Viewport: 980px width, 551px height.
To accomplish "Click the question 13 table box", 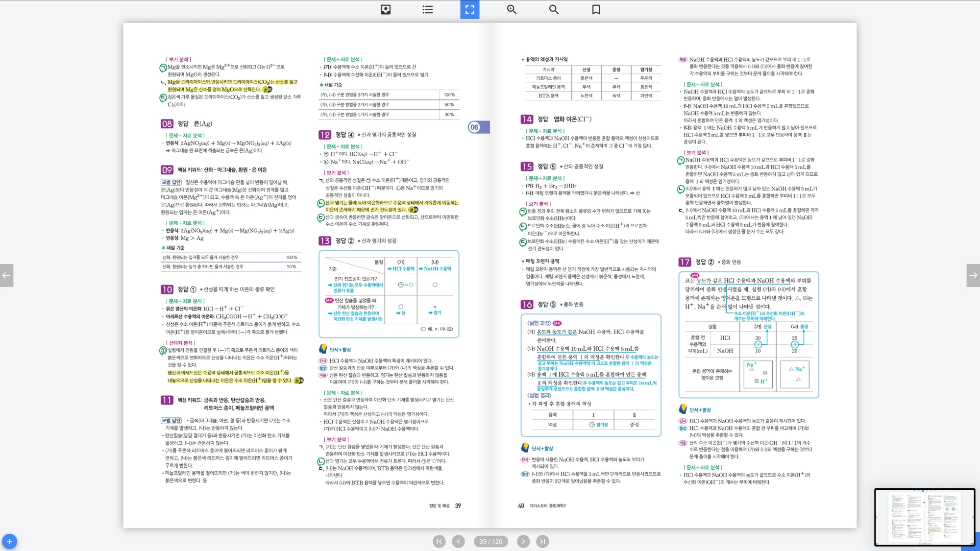I will 389,294.
